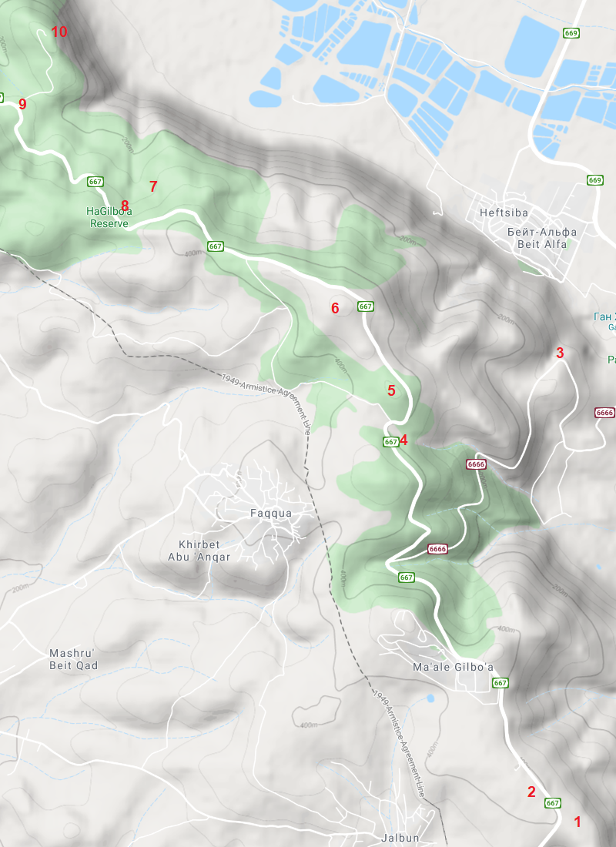Viewport: 616px width, 847px height.
Task: Click the 6666 road shield beside marker 3
Action: pyautogui.click(x=604, y=413)
